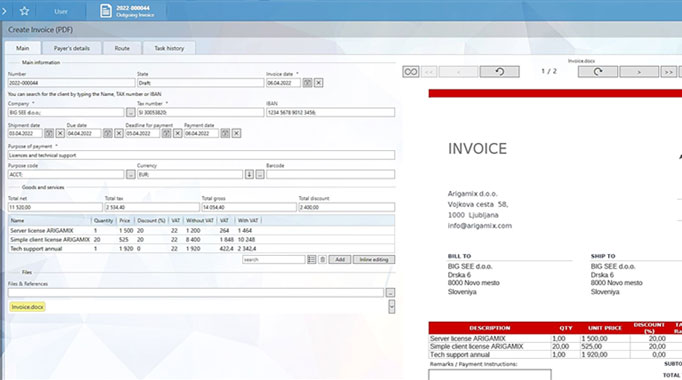Open the invoice.docx file chip
The image size is (682, 380).
(x=27, y=307)
